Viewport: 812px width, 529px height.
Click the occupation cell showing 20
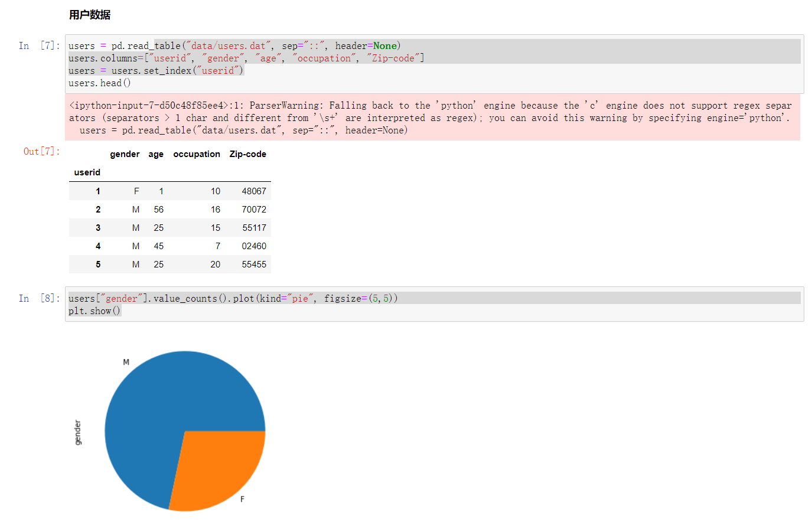pos(216,264)
